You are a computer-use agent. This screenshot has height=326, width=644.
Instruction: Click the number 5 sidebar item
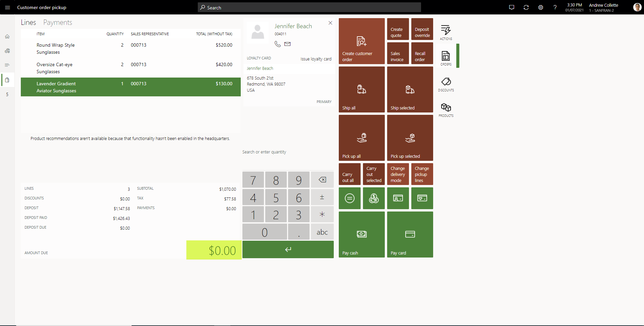(7, 94)
